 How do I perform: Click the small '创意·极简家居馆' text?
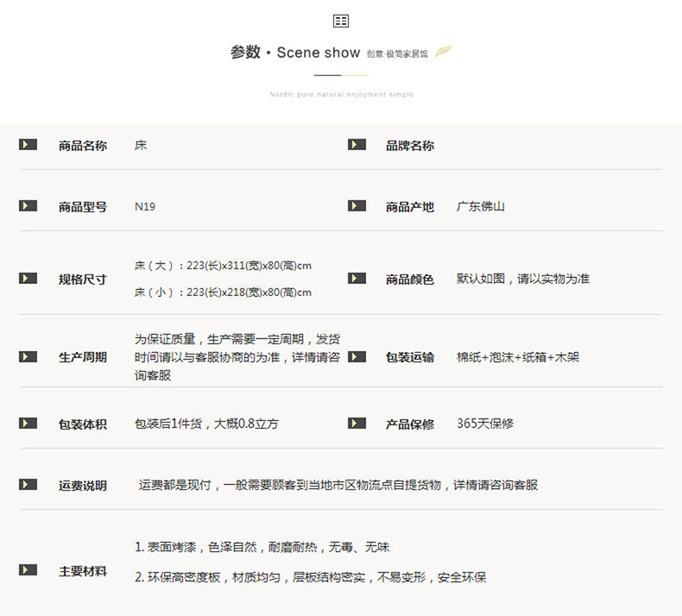[x=397, y=53]
